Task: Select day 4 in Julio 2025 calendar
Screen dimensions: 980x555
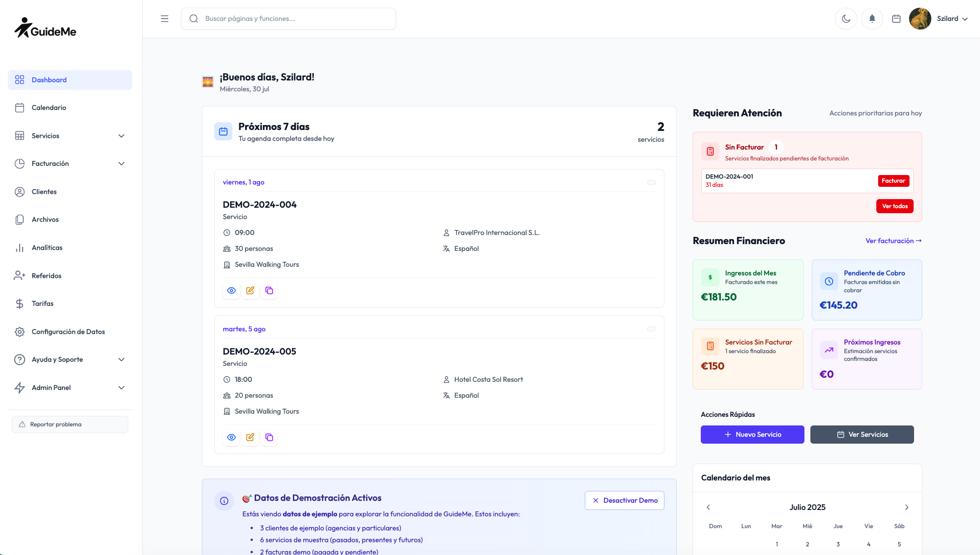Action: 868,545
